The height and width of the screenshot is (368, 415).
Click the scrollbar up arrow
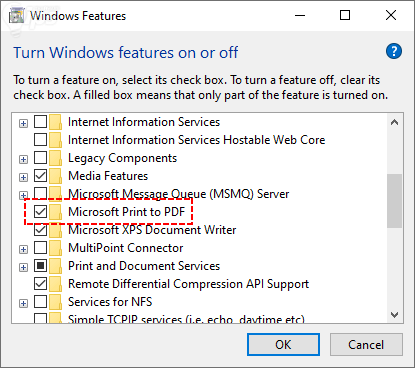click(395, 122)
